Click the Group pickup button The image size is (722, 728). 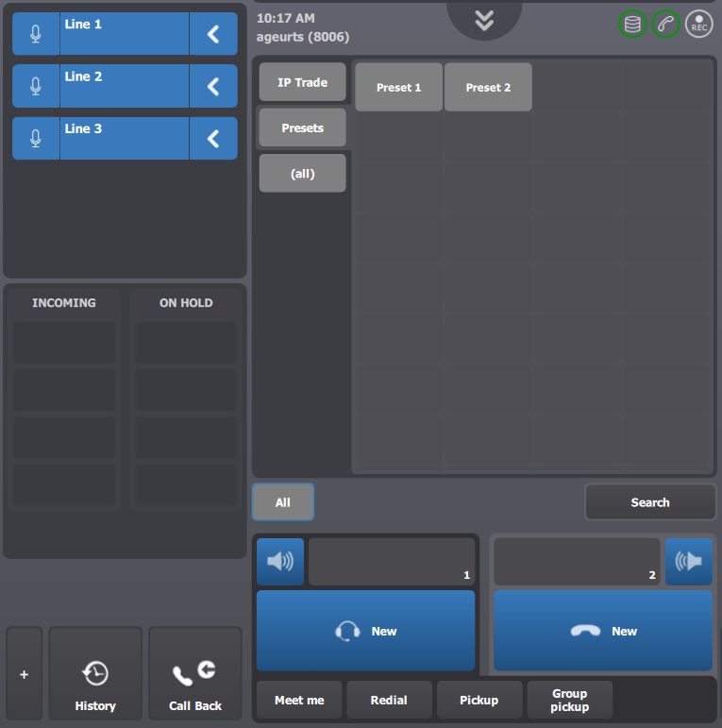pyautogui.click(x=570, y=700)
